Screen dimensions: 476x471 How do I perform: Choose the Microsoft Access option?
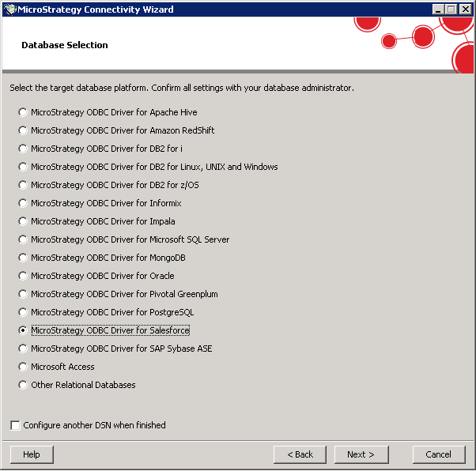click(23, 367)
